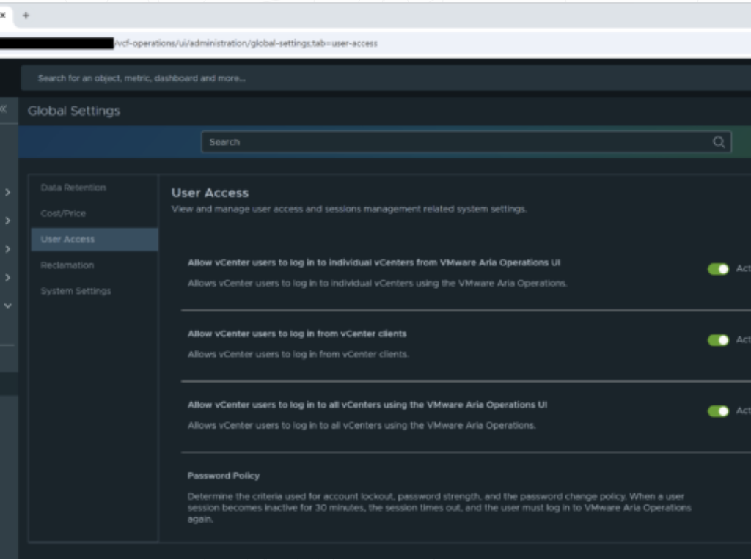This screenshot has height=560, width=751.
Task: Collapse the downward sidebar chevron
Action: [x=7, y=306]
